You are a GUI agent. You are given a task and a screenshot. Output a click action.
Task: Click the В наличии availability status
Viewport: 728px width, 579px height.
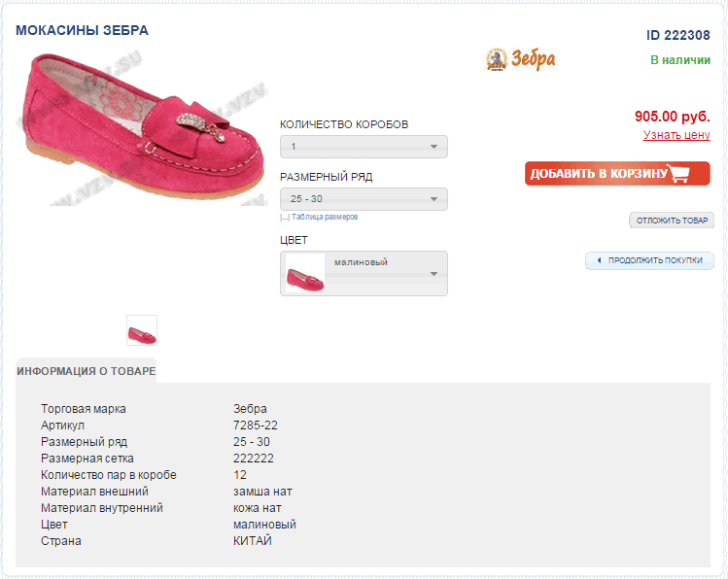(679, 60)
